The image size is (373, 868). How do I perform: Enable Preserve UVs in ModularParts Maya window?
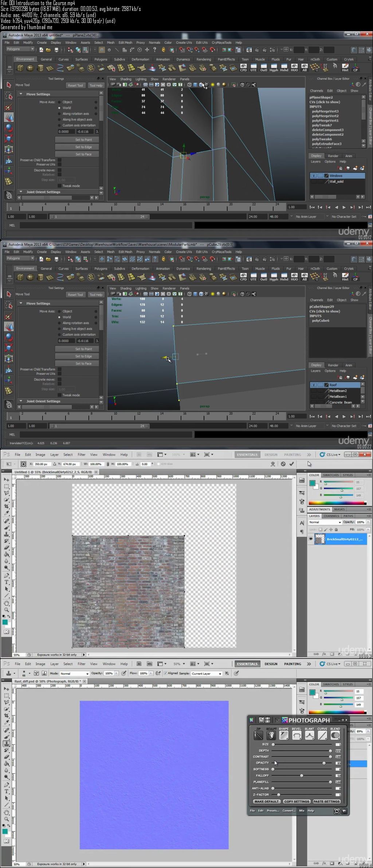coord(59,373)
